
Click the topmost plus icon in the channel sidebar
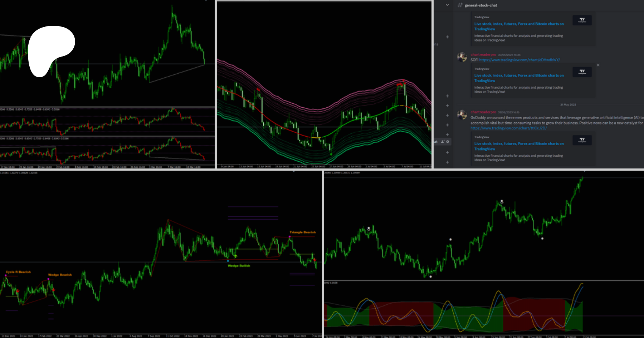click(447, 37)
